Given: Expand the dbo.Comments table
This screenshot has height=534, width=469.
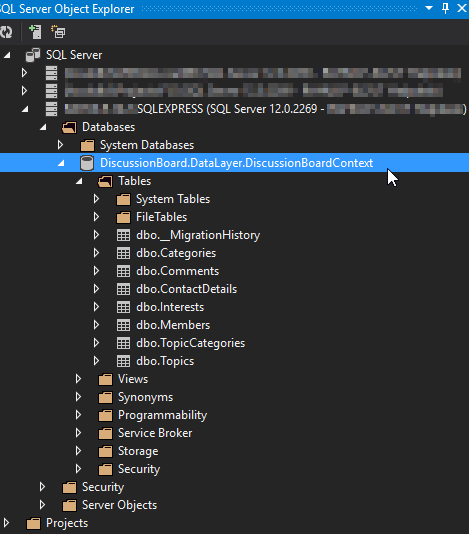Looking at the screenshot, I should click(96, 271).
